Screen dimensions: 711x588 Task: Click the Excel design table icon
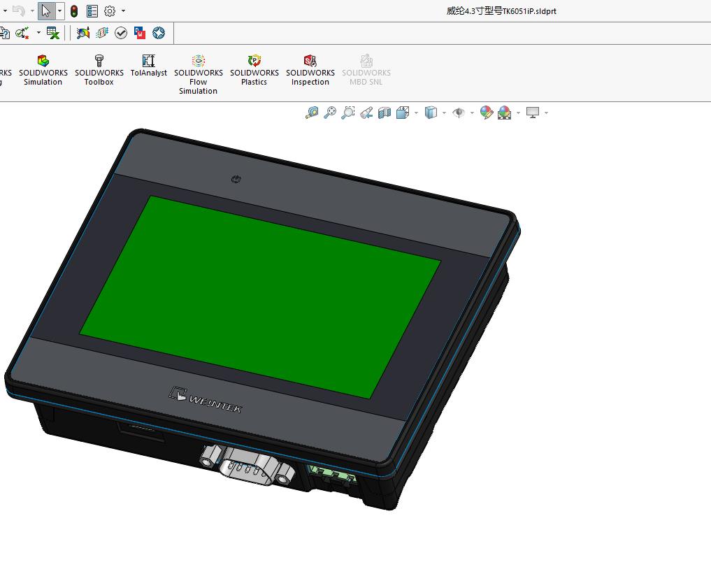53,33
